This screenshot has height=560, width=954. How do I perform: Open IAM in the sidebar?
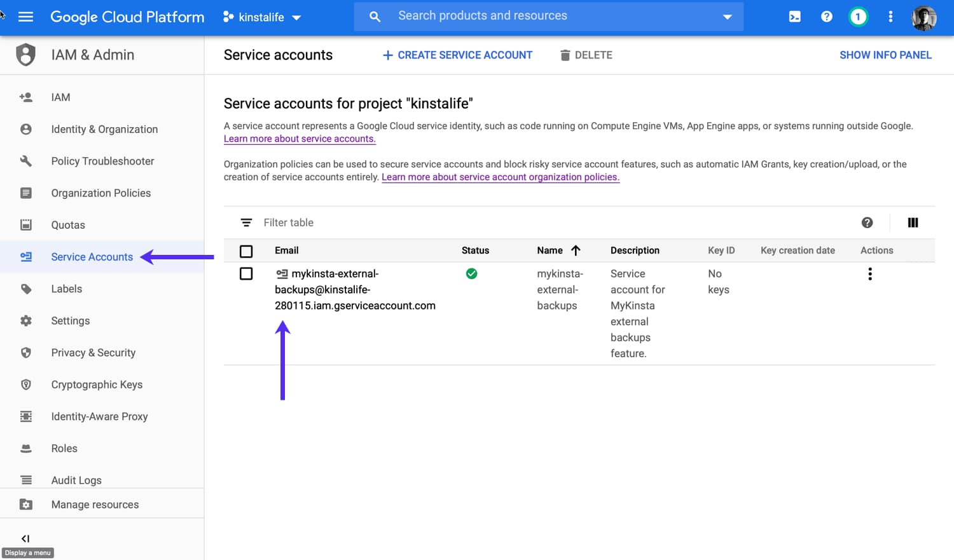tap(60, 97)
